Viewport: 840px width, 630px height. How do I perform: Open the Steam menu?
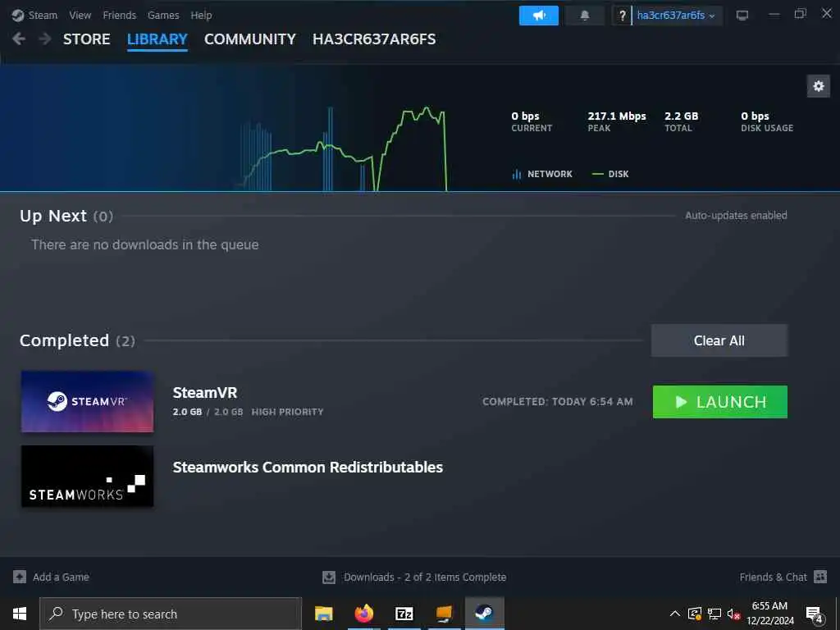tap(43, 15)
